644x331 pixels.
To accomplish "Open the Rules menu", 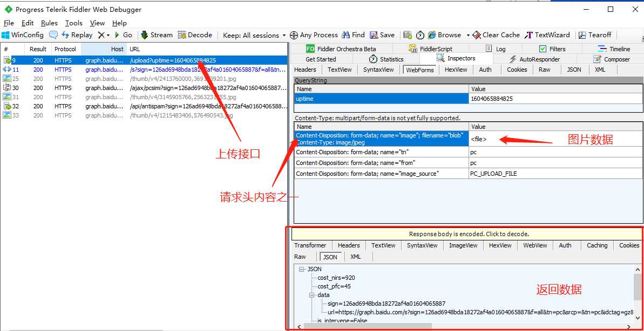I will [x=49, y=23].
